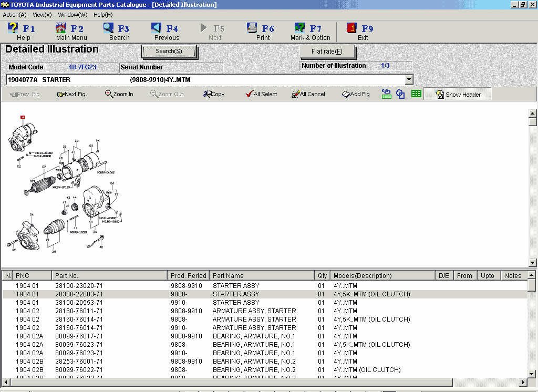Click the horizontal scrollbar left arrow

pos(6,382)
